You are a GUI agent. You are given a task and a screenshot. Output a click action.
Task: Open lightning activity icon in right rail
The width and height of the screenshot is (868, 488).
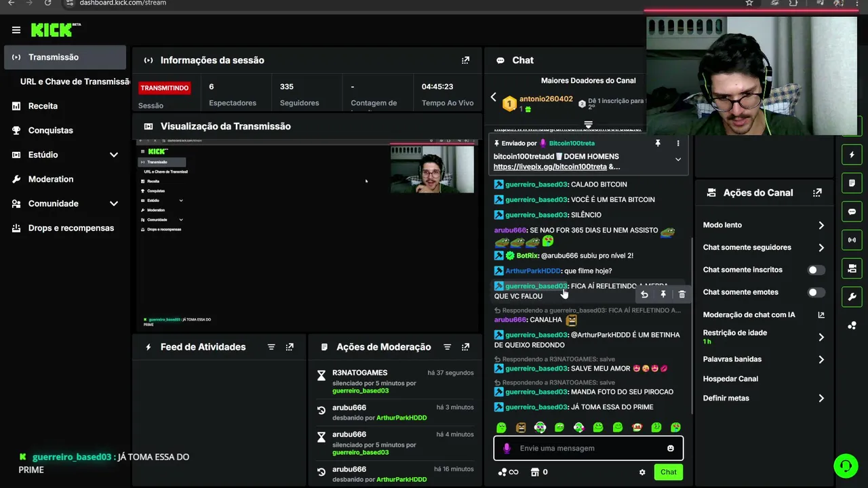tap(852, 155)
